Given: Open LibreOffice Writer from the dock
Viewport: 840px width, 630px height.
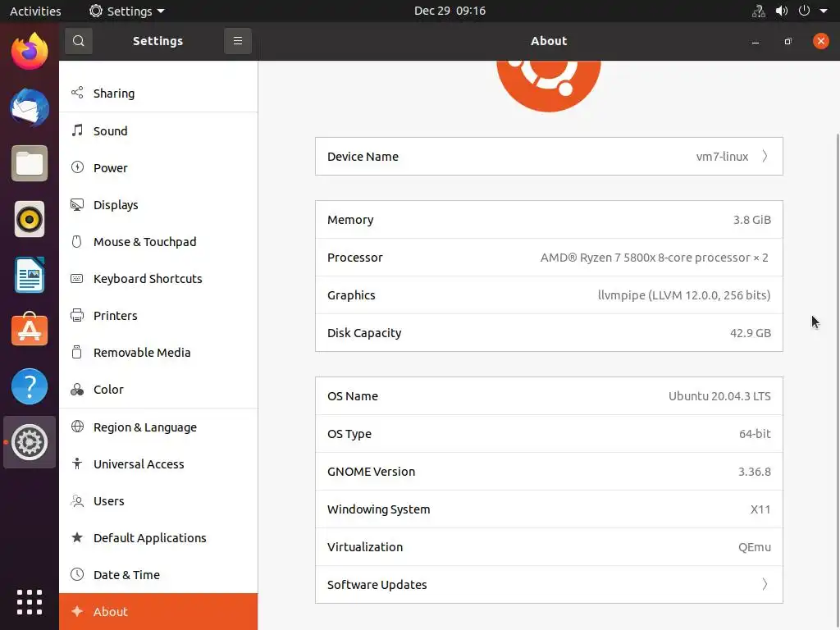Looking at the screenshot, I should [x=30, y=275].
